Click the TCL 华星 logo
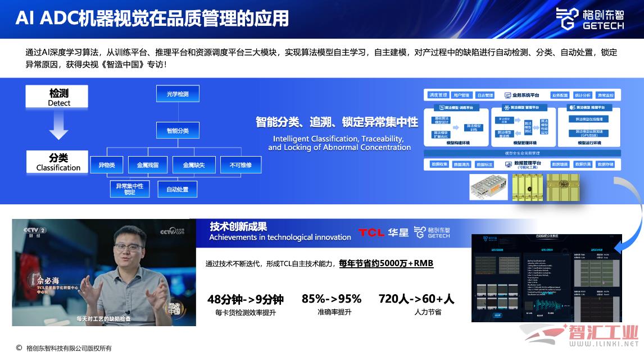 (383, 232)
